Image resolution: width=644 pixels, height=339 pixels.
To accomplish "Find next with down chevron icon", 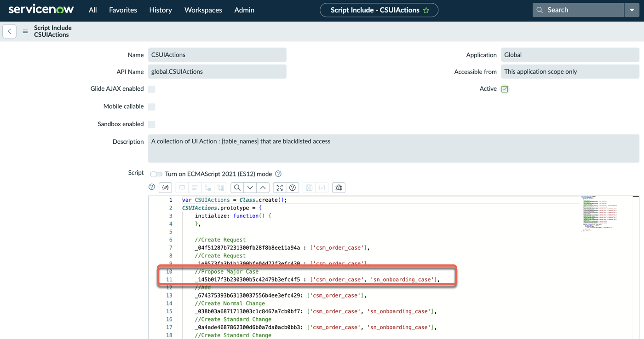I will click(250, 187).
